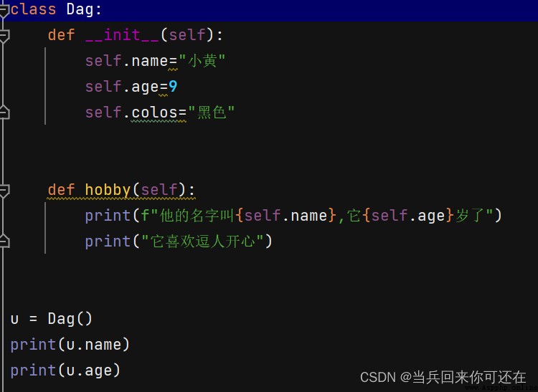Click the hobby method name
The height and width of the screenshot is (392, 538).
tap(108, 190)
